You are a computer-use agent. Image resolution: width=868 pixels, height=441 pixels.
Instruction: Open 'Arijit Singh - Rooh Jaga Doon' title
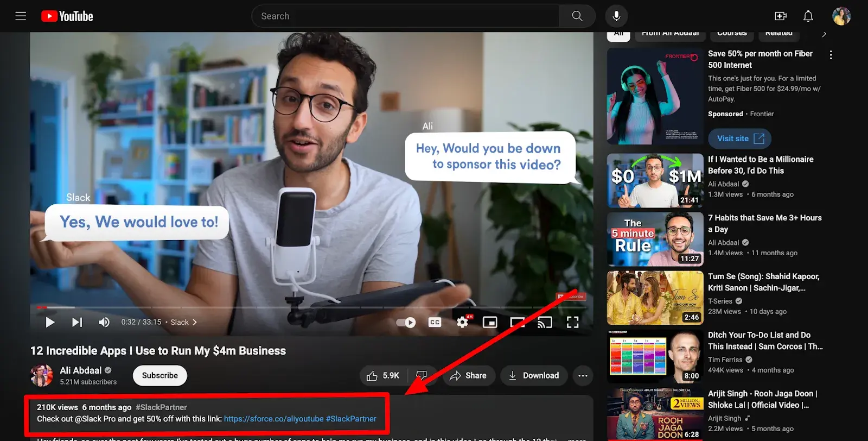[762, 399]
